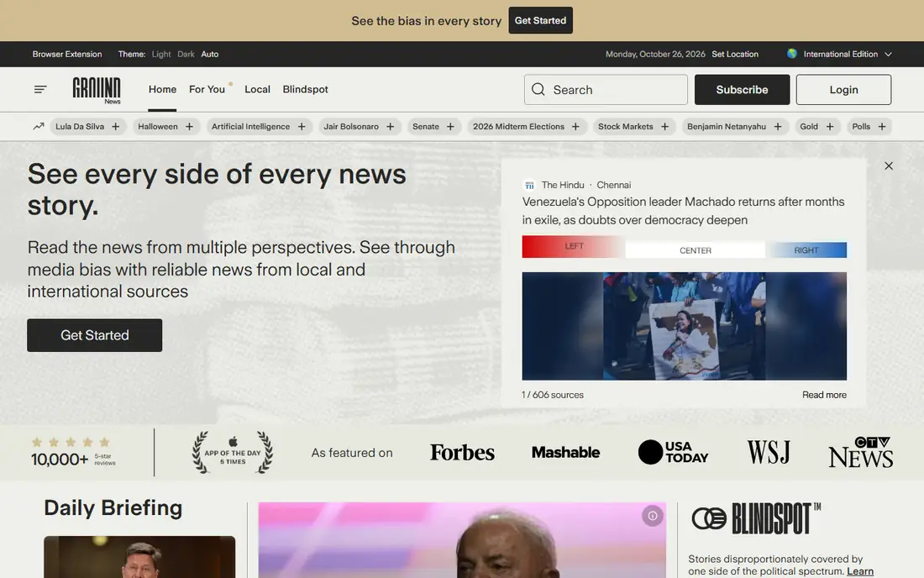924x578 pixels.
Task: Click the WSJ logo
Action: tap(769, 453)
